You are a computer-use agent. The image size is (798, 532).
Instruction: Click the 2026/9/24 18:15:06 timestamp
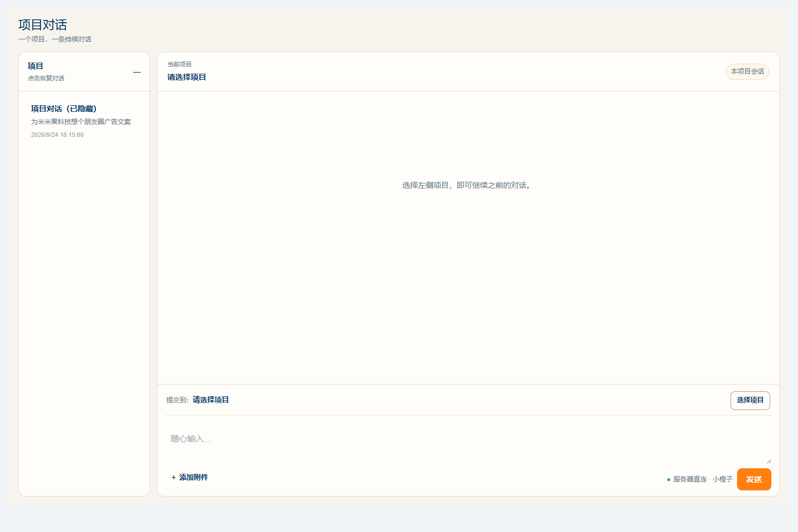[x=57, y=135]
